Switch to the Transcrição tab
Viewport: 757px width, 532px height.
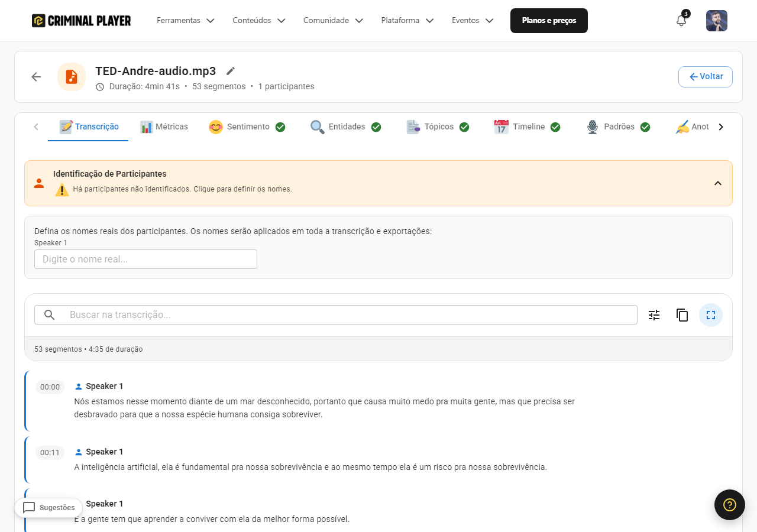88,127
